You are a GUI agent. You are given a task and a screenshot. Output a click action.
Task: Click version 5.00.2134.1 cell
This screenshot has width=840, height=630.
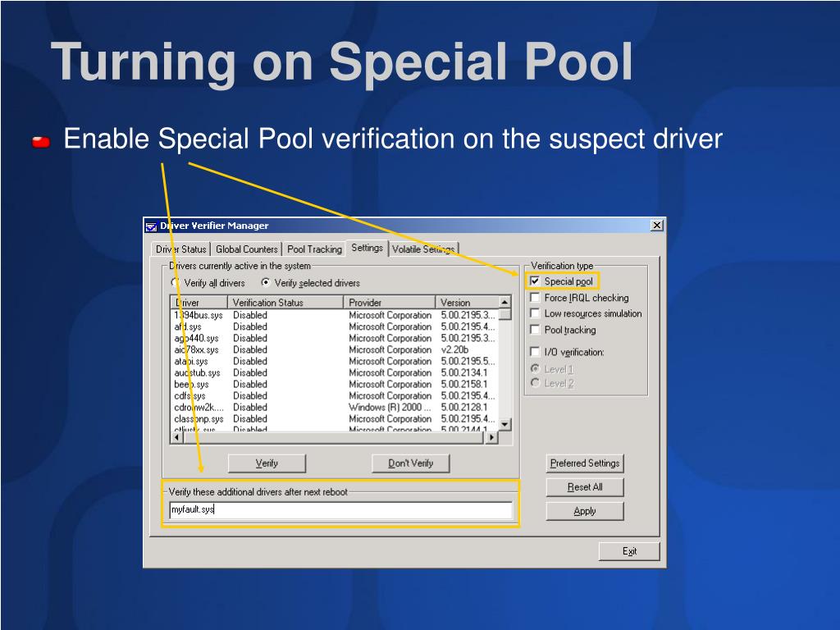(x=464, y=372)
